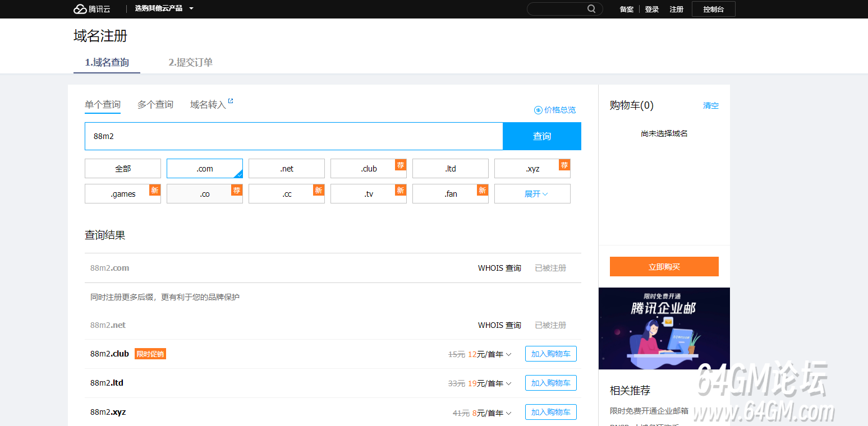Click the 88m2.ltd domain name
This screenshot has height=426, width=868.
[107, 383]
